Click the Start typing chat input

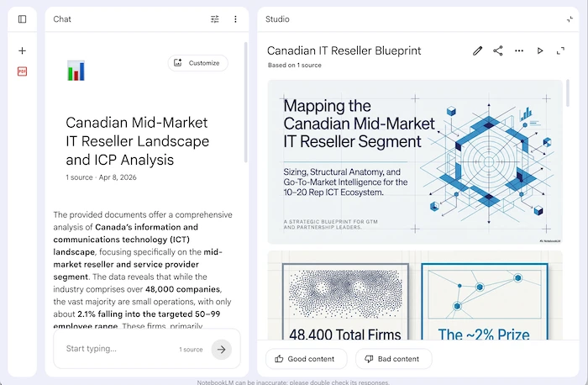[x=118, y=349]
